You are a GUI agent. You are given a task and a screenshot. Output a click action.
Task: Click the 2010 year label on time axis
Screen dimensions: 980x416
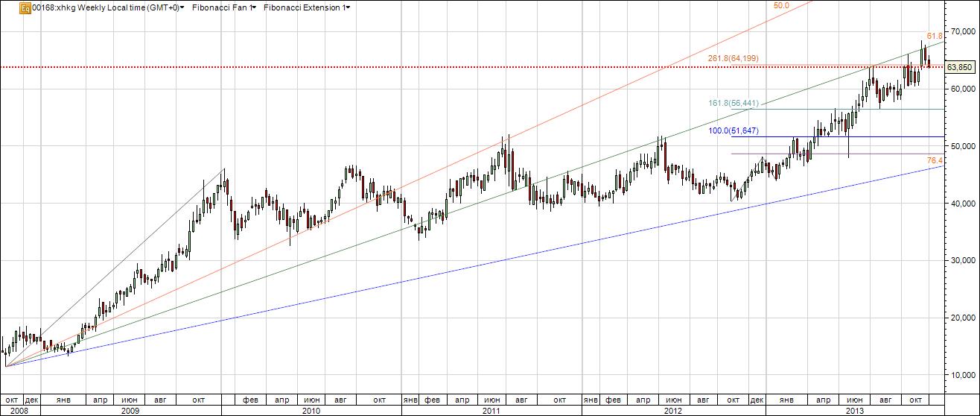(311, 410)
